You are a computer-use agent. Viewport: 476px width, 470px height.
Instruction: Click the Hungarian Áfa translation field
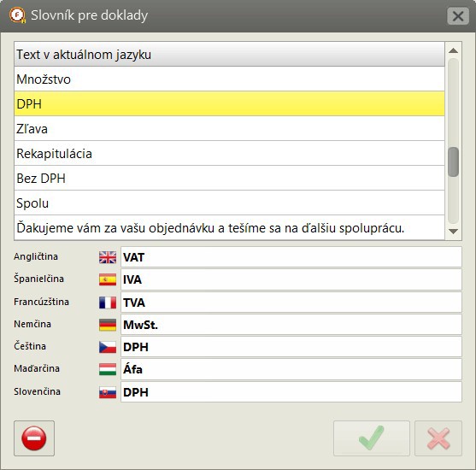coord(291,369)
